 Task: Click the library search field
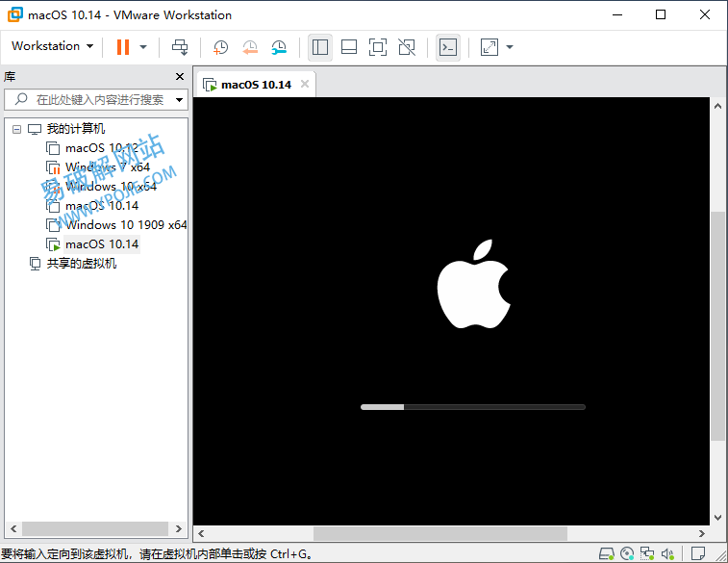[96, 100]
